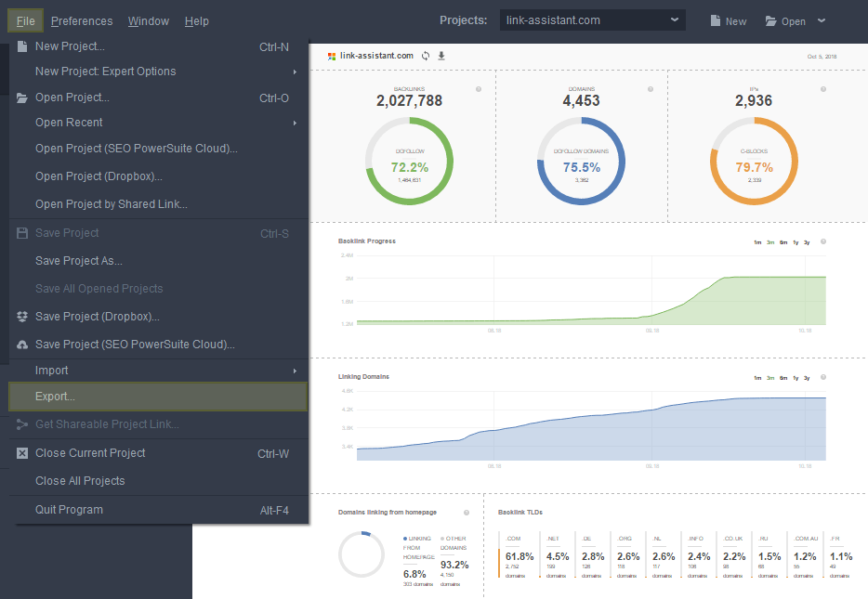The height and width of the screenshot is (599, 868).
Task: Click the backlinks total 2,027,788
Action: pyautogui.click(x=410, y=100)
